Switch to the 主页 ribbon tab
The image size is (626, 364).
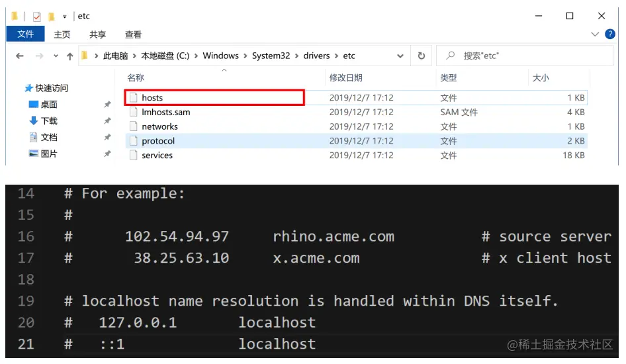62,34
